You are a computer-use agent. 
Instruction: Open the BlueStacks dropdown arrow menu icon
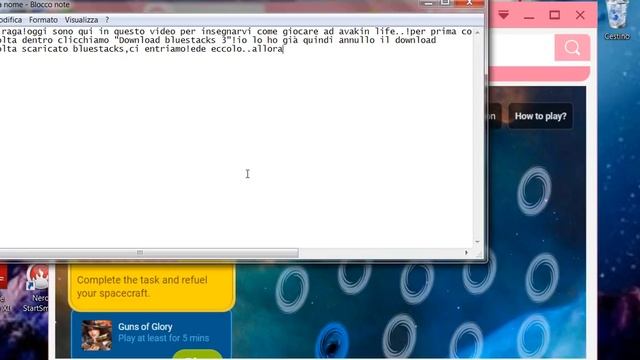pyautogui.click(x=503, y=16)
